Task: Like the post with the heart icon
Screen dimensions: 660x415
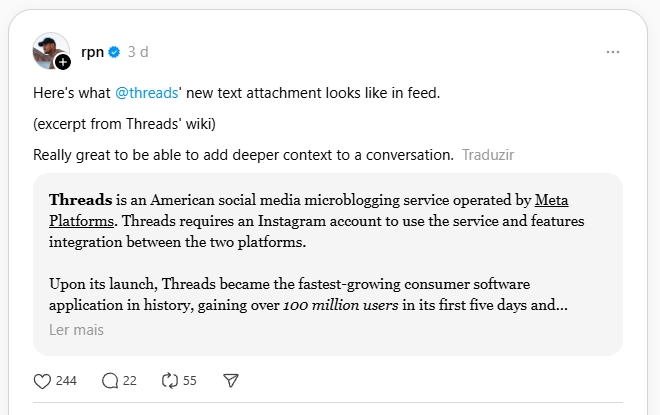Action: tap(42, 381)
